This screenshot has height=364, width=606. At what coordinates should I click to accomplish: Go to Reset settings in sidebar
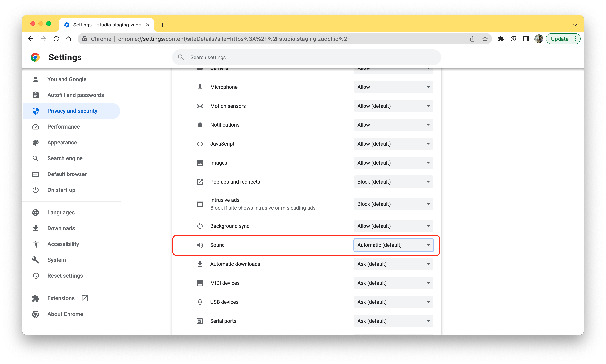(x=65, y=276)
